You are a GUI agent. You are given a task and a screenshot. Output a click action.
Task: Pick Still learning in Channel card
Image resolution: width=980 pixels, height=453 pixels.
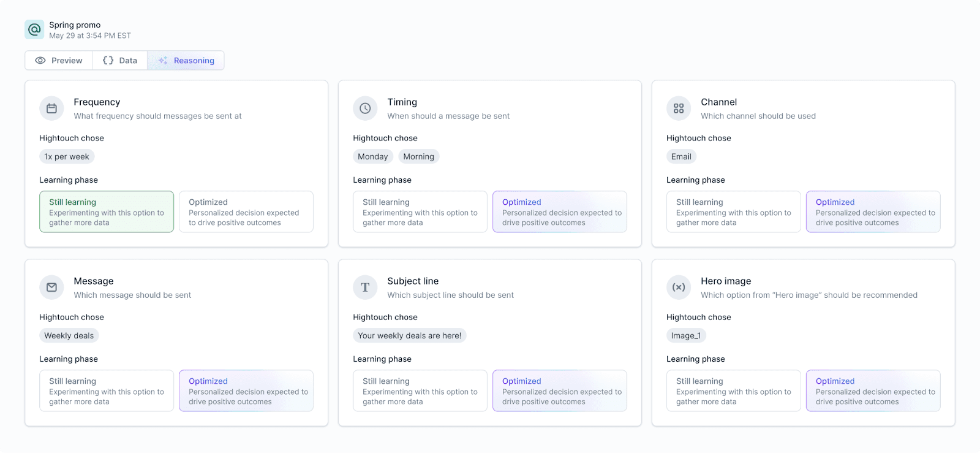click(734, 212)
